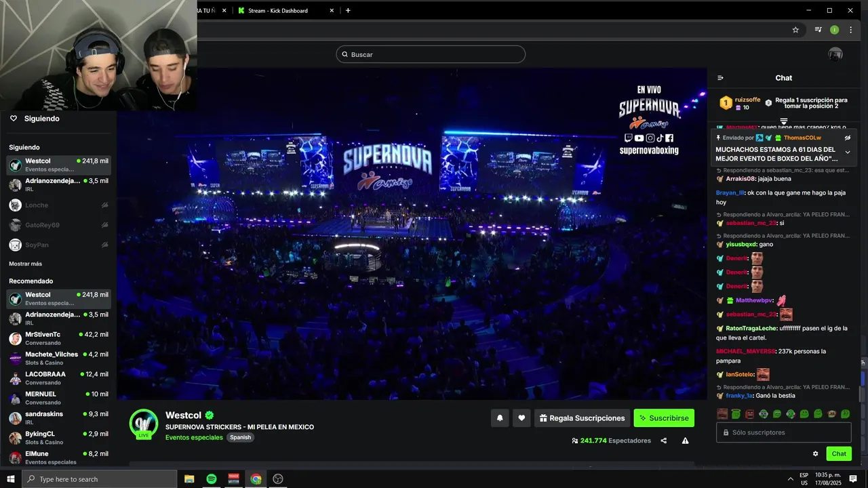Open offline channel Lonche
The image size is (868, 488).
click(59, 205)
